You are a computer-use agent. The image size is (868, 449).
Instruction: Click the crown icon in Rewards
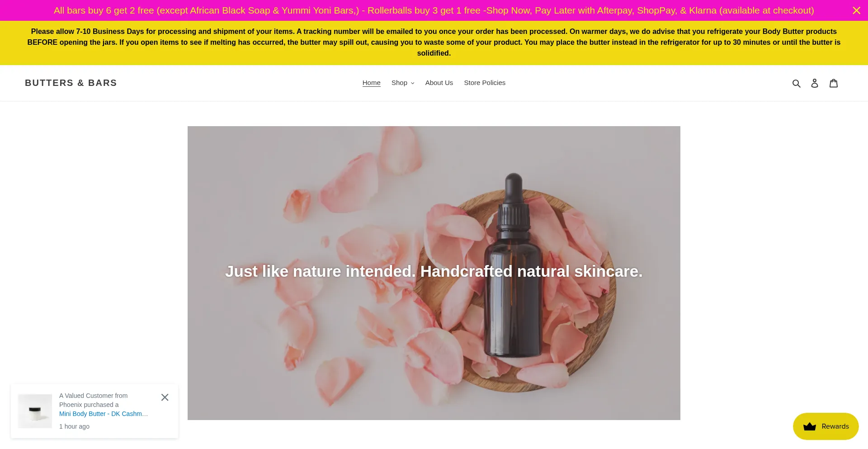point(810,426)
